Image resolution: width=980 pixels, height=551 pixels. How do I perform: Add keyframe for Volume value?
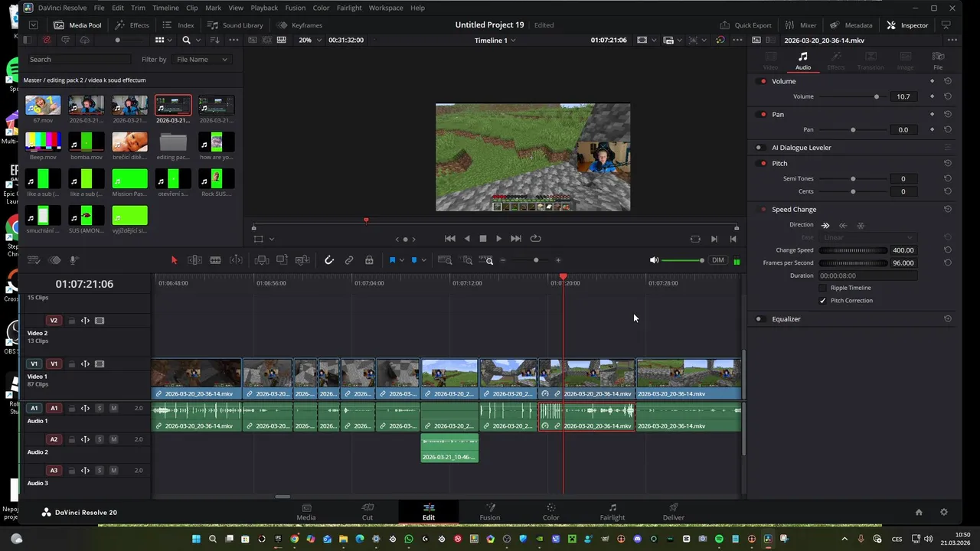(932, 96)
